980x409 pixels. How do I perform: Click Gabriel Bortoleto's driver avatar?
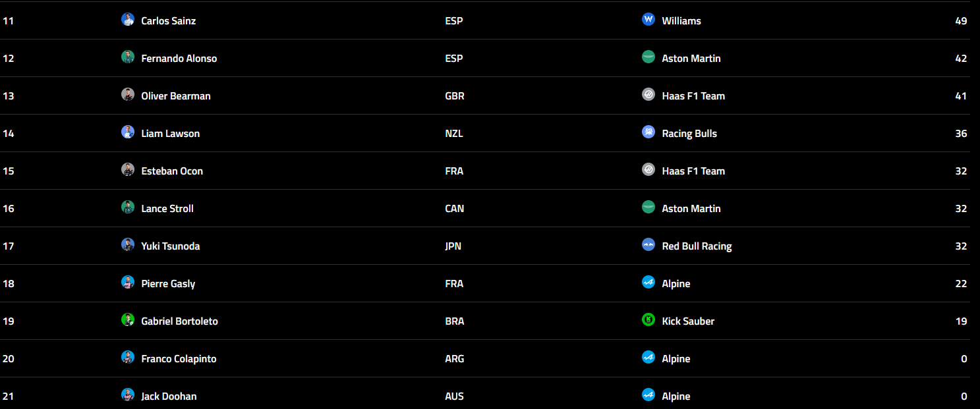point(128,320)
